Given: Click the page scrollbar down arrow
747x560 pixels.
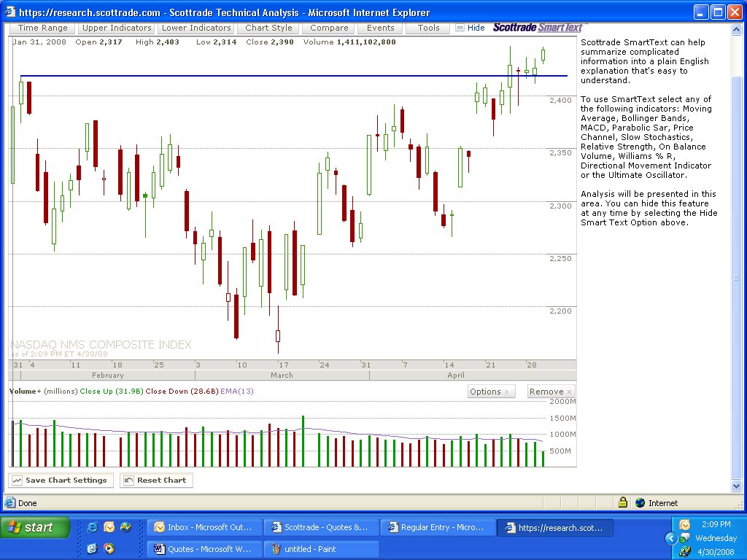Looking at the screenshot, I should point(736,486).
